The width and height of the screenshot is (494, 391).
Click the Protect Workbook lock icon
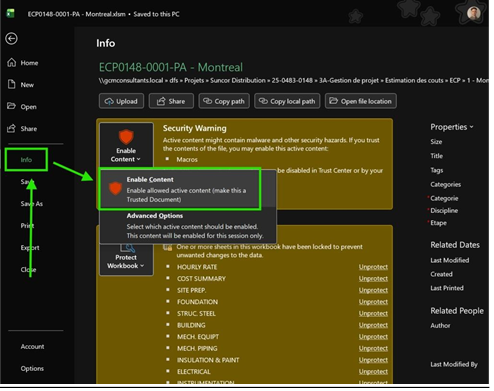pyautogui.click(x=127, y=248)
